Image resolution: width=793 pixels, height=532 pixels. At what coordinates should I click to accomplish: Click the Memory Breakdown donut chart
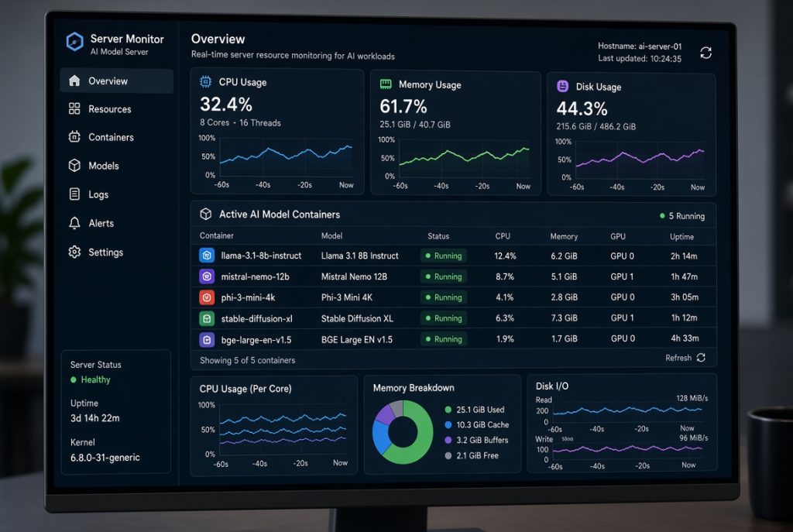403,432
